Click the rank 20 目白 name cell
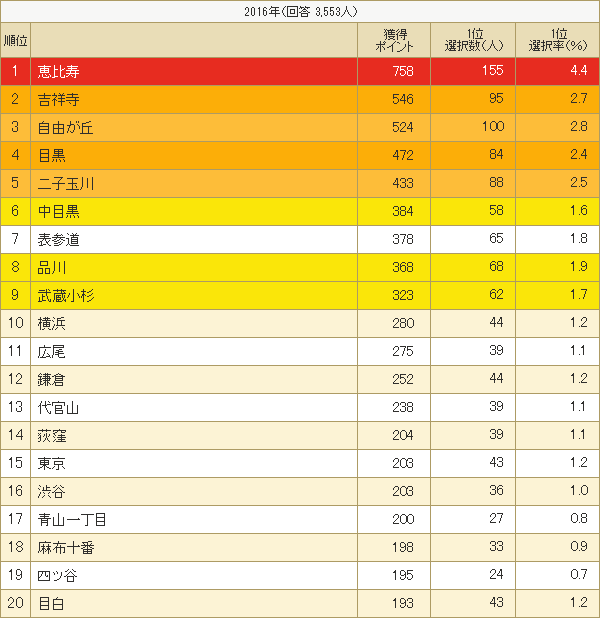Image resolution: width=600 pixels, height=618 pixels. (52, 603)
